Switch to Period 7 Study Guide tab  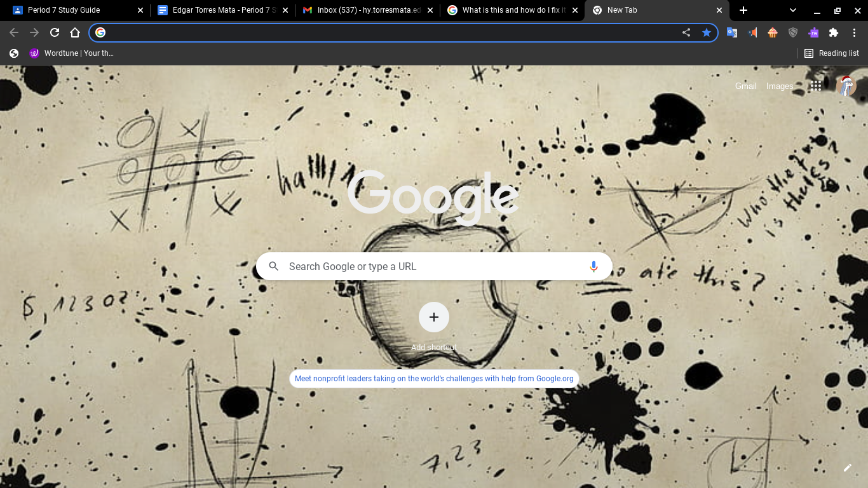coord(78,10)
